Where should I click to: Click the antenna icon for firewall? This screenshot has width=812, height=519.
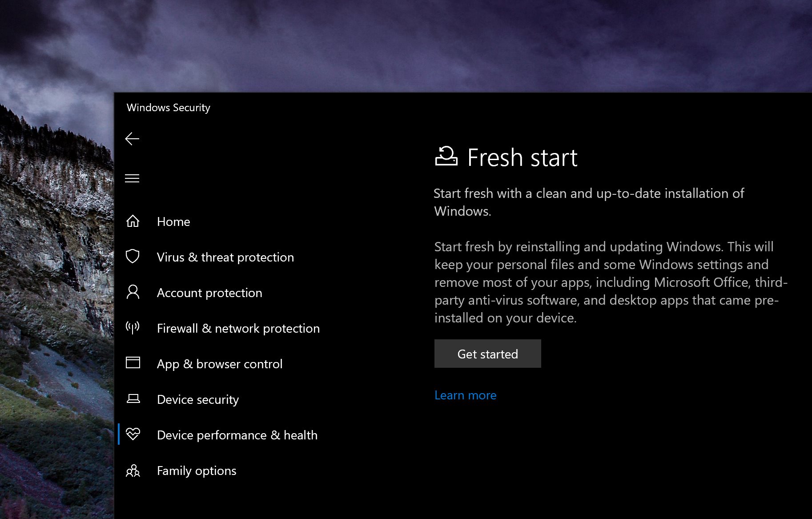pos(133,328)
